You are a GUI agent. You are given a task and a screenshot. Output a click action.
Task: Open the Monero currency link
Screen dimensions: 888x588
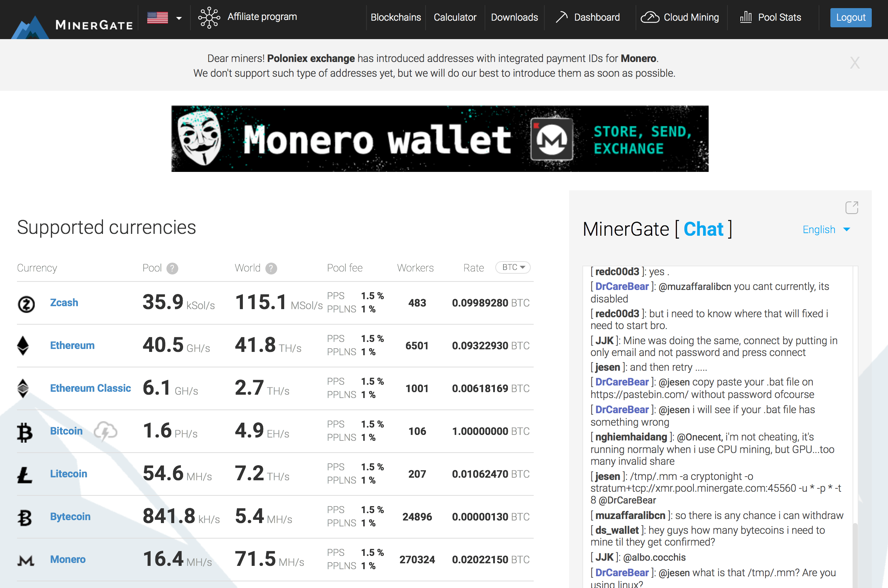[x=68, y=559]
